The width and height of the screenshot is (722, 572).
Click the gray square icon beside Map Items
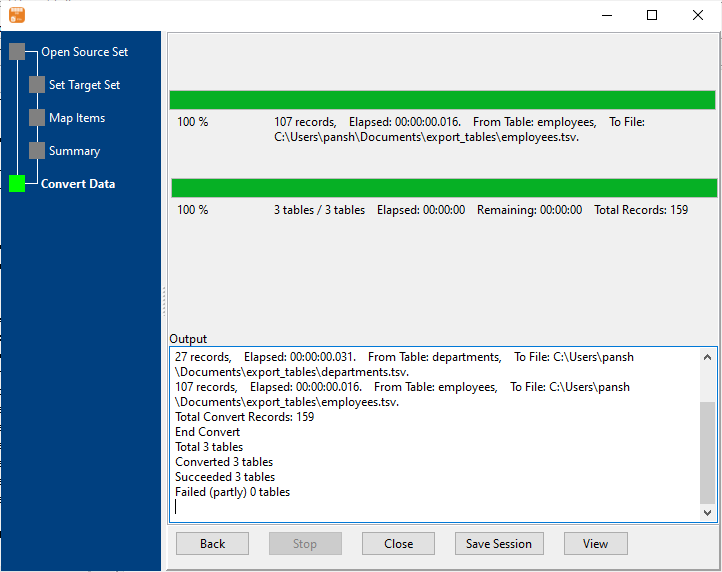37,118
